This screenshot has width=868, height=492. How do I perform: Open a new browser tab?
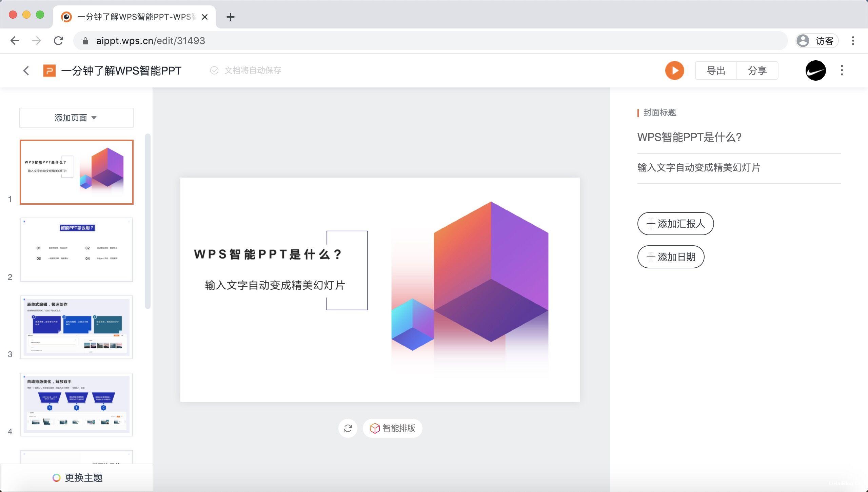[231, 17]
